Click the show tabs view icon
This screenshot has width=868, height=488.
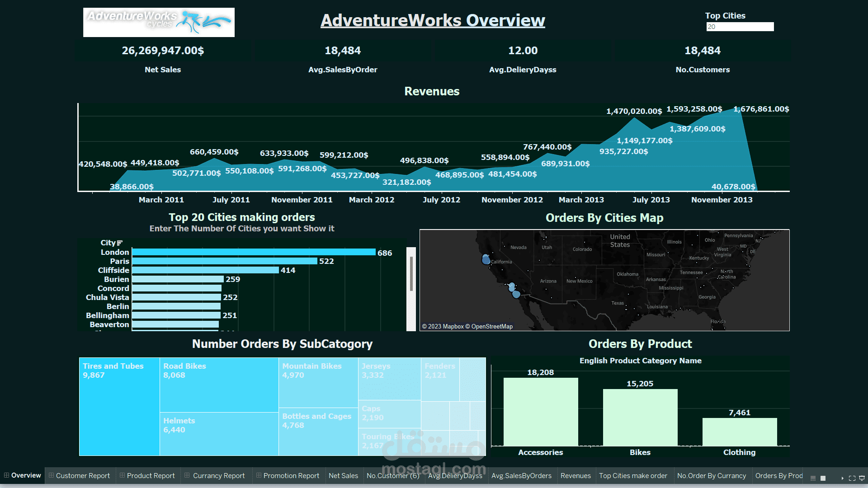[823, 478]
